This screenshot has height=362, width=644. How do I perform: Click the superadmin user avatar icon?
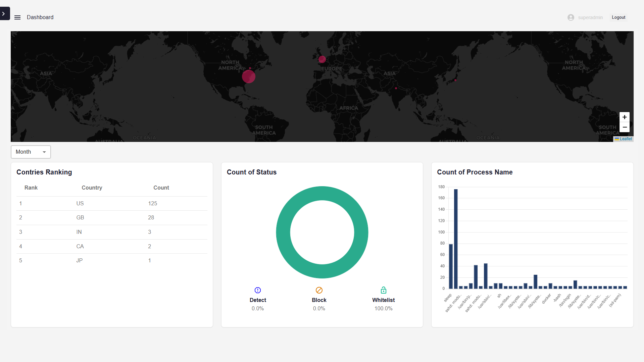[x=571, y=17]
